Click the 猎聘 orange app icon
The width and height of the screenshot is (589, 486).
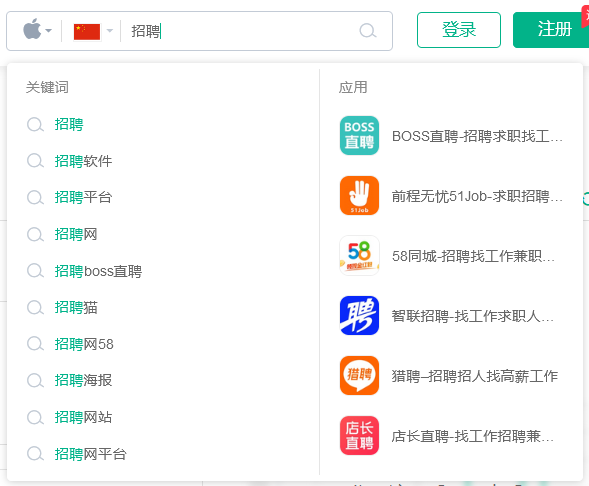coord(359,376)
